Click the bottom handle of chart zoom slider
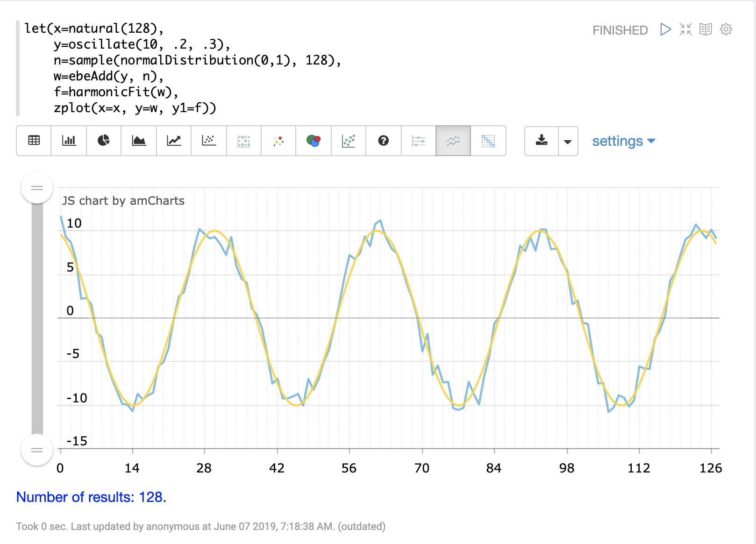Viewport: 756px width, 544px height. 37,450
